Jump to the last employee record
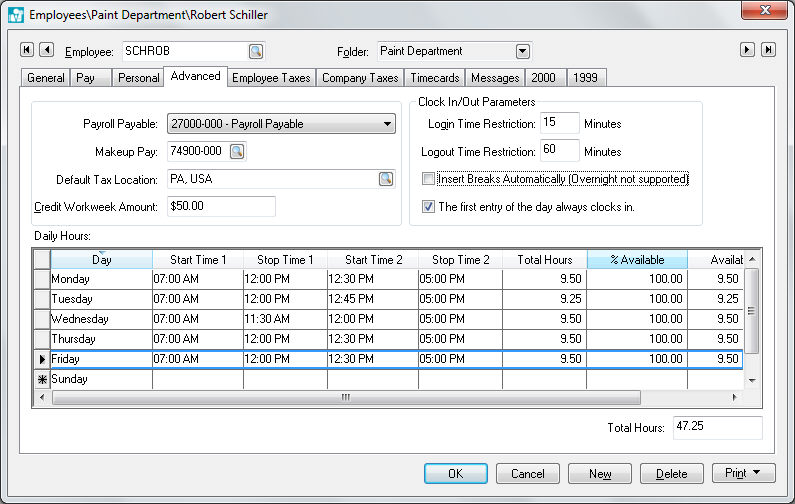 [768, 50]
